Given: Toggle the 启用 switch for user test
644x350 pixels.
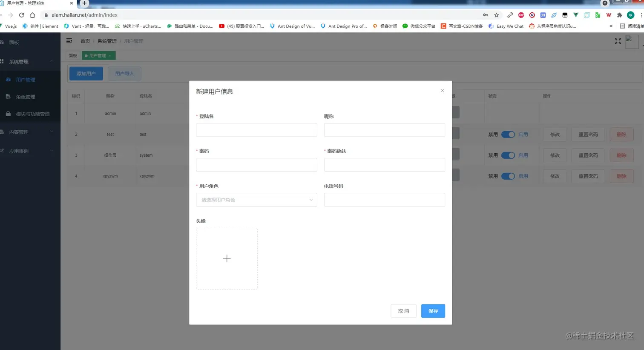Looking at the screenshot, I should pyautogui.click(x=507, y=134).
